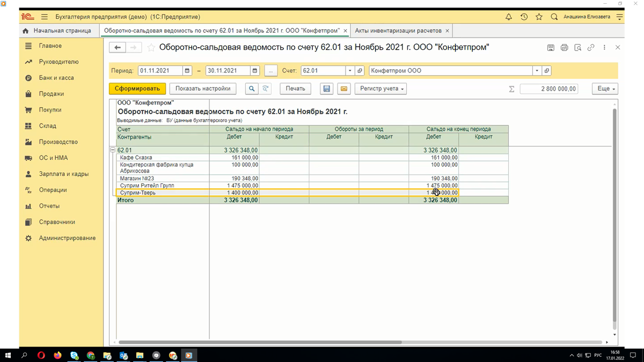Open notifications bell in top bar
The image size is (644, 362).
click(x=509, y=17)
